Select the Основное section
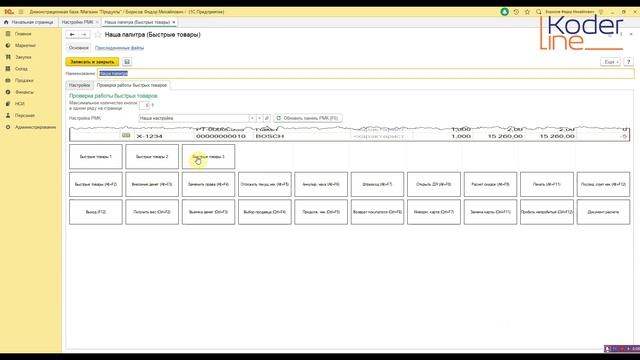640x360 pixels. pos(79,48)
